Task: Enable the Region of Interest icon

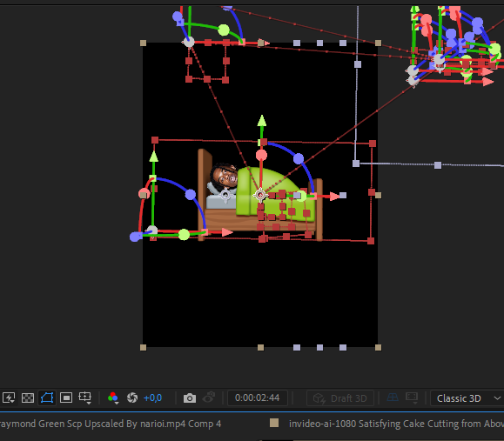Action: tap(66, 398)
